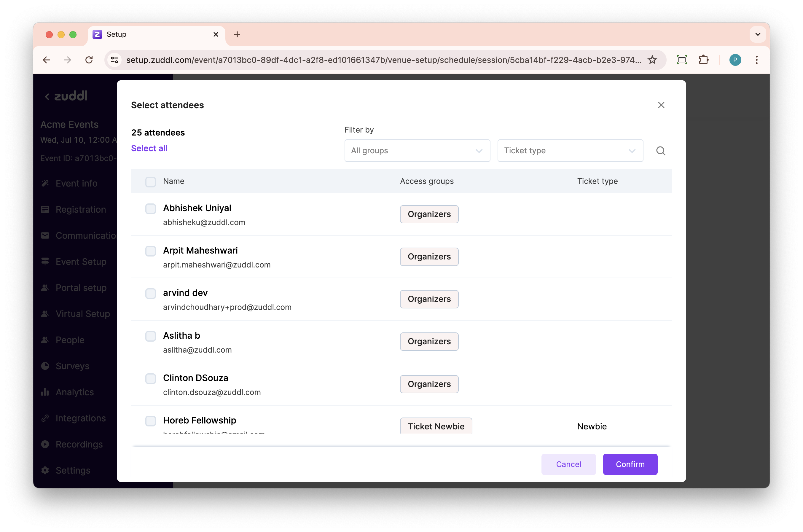Expand the All groups dropdown
803x532 pixels.
(x=417, y=151)
